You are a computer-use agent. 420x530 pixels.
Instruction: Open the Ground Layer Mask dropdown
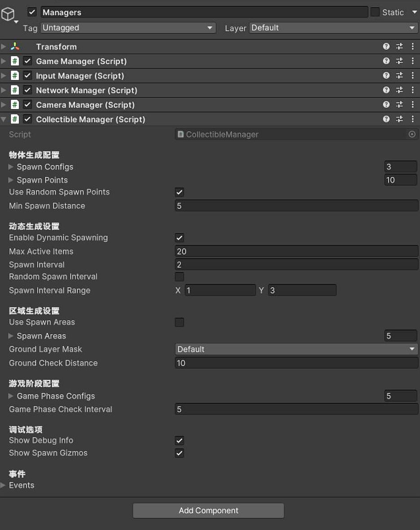pyautogui.click(x=296, y=349)
